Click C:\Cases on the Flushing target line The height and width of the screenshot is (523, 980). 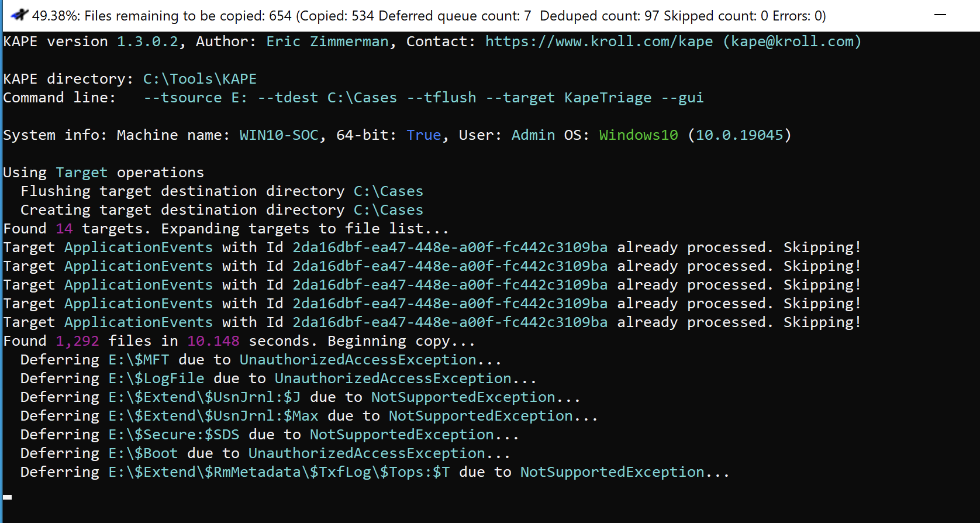pos(389,191)
